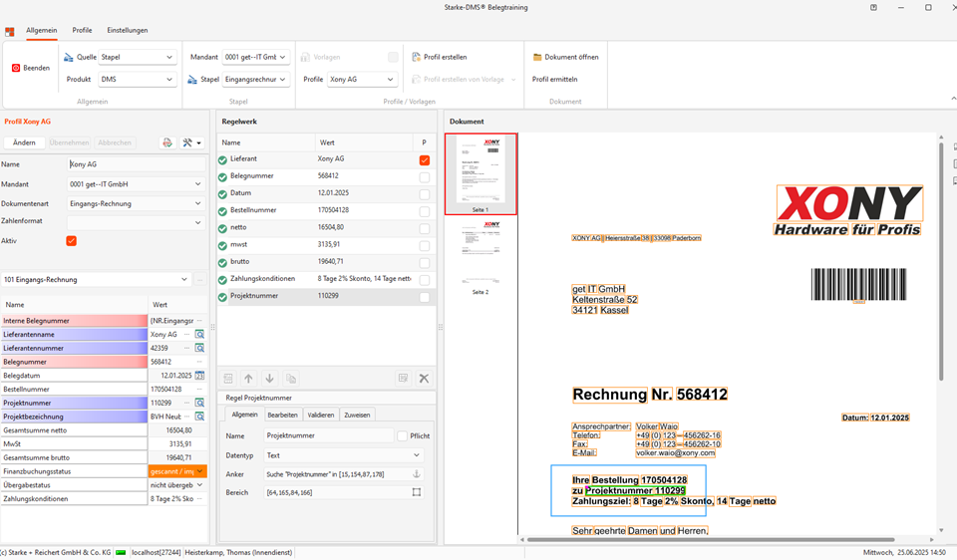The width and height of the screenshot is (957, 560).
Task: Check the P checkbox for brutto
Action: (x=425, y=263)
